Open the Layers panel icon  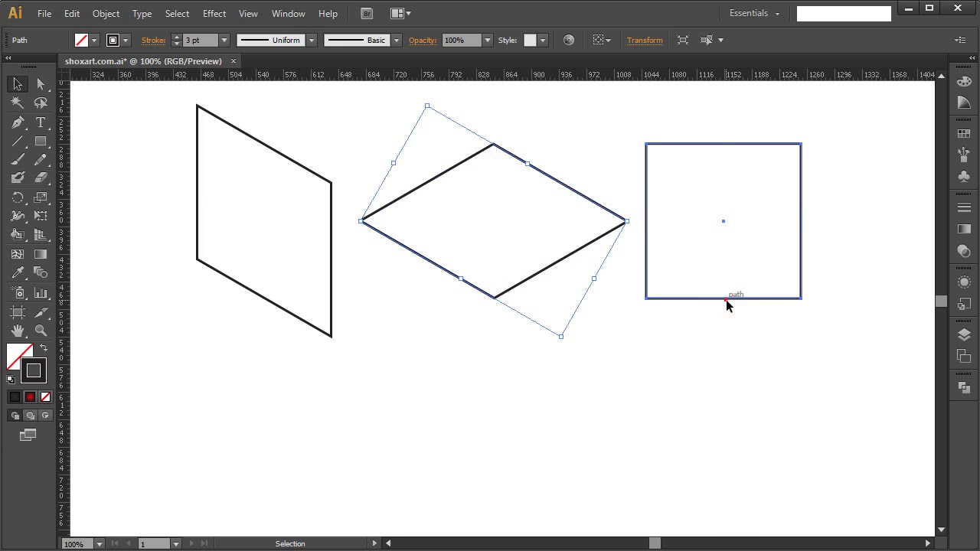pyautogui.click(x=964, y=335)
